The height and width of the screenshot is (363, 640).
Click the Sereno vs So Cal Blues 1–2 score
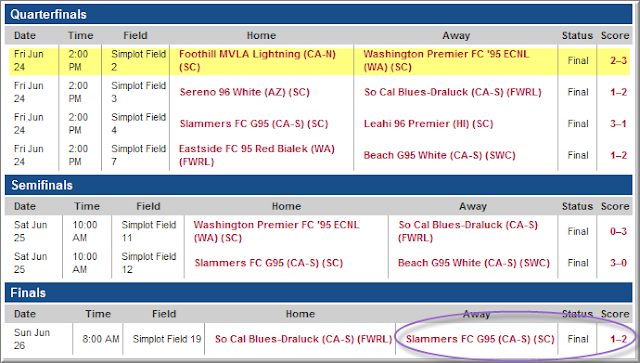tap(618, 92)
